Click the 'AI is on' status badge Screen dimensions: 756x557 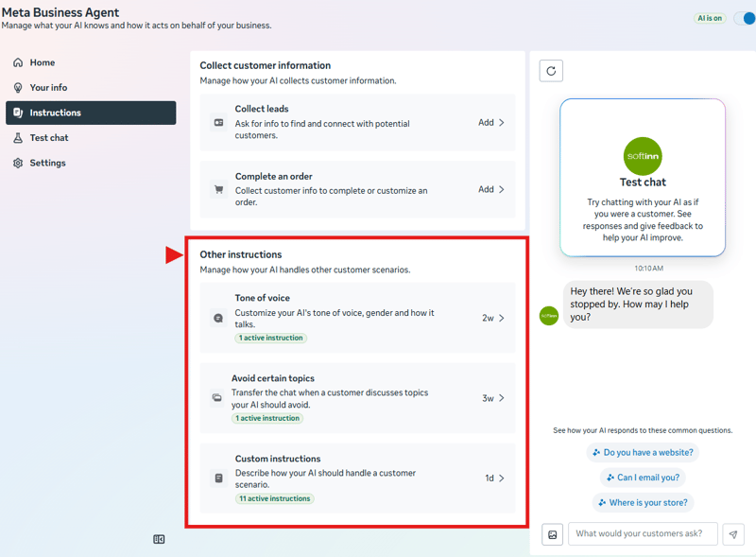(x=710, y=18)
